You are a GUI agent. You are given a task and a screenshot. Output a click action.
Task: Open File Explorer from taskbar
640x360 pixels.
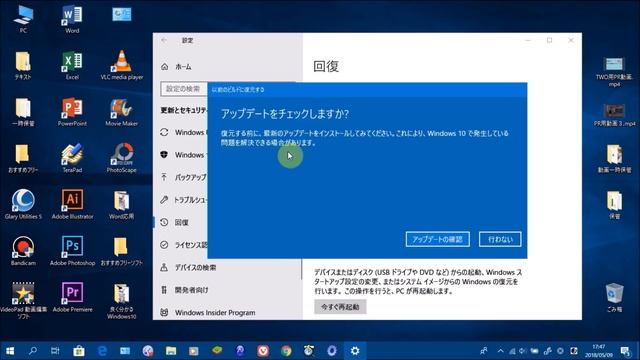click(171, 351)
